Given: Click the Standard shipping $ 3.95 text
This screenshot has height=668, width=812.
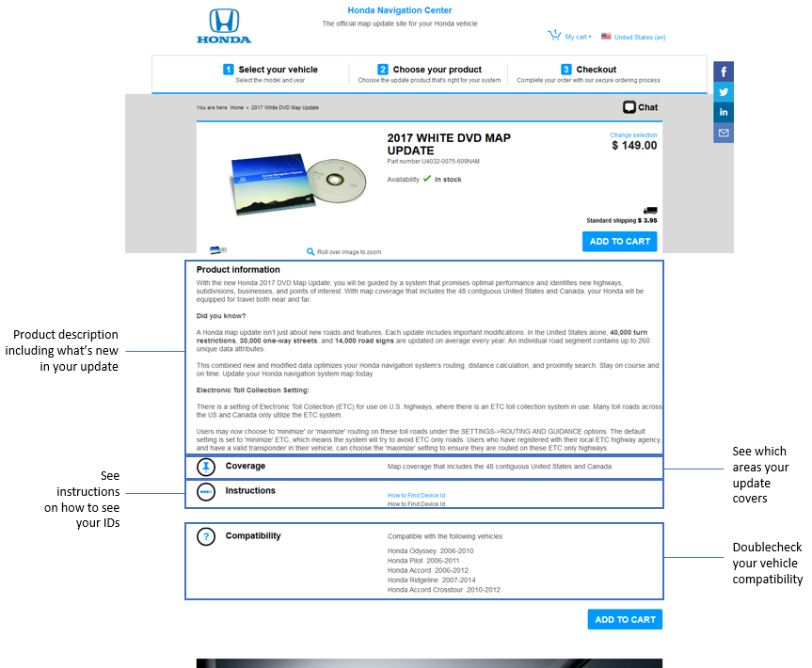Looking at the screenshot, I should coord(621,220).
